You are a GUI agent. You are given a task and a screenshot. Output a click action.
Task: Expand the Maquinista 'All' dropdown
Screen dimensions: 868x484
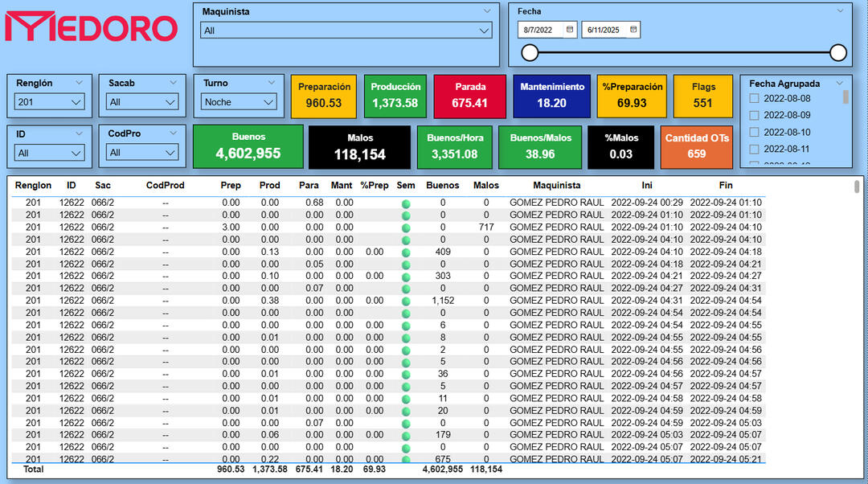point(346,31)
